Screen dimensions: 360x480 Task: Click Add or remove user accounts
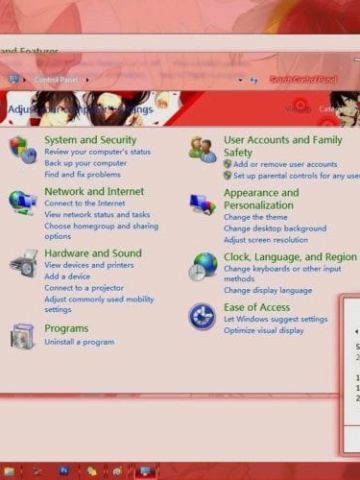(x=285, y=164)
